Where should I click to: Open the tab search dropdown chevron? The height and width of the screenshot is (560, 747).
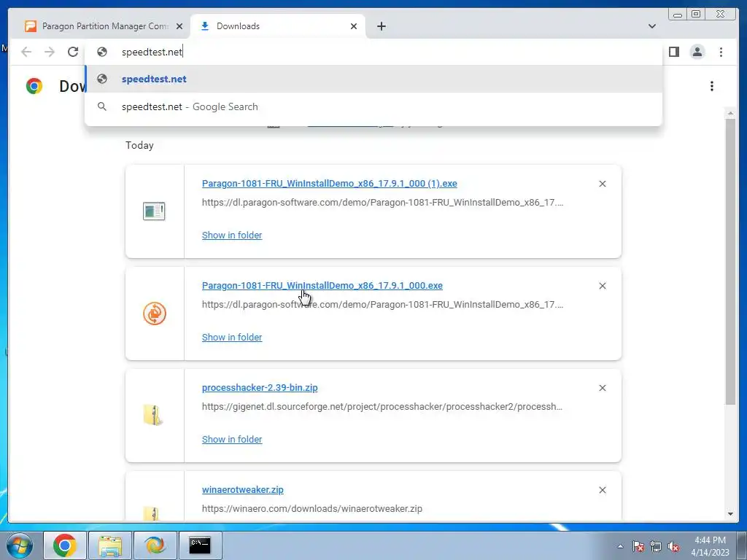[651, 26]
